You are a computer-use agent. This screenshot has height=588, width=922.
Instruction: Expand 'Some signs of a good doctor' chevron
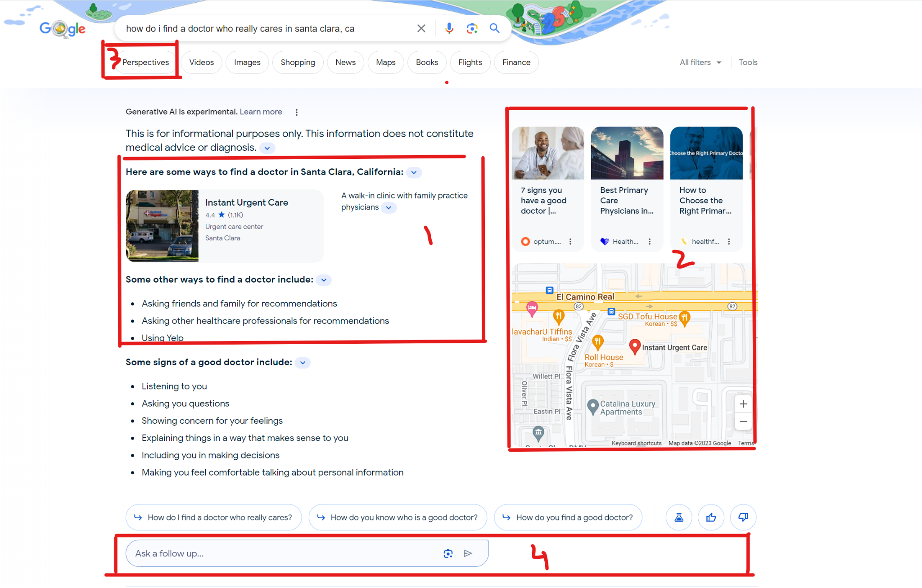point(303,363)
